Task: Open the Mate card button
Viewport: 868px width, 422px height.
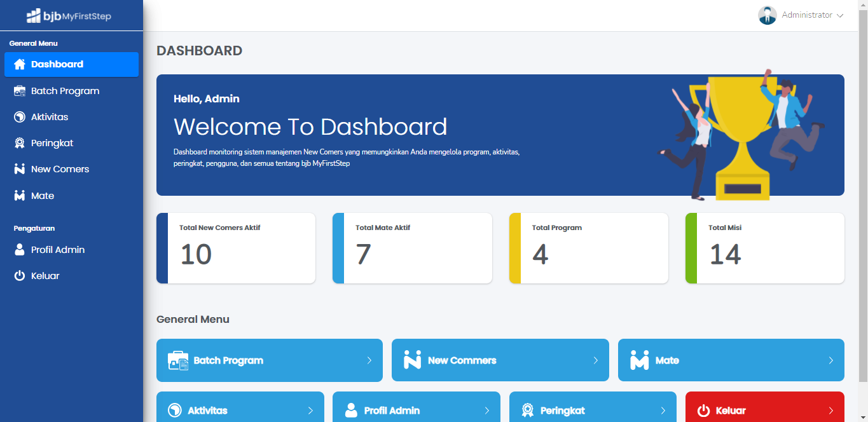Action: click(731, 360)
